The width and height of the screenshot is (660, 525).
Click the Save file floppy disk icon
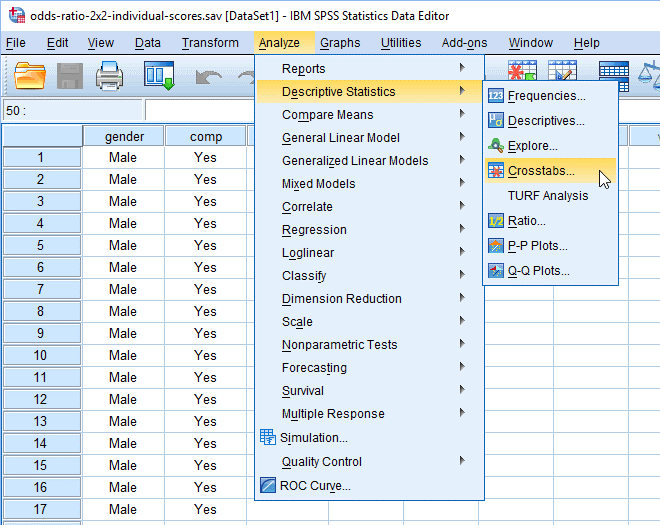click(x=70, y=75)
